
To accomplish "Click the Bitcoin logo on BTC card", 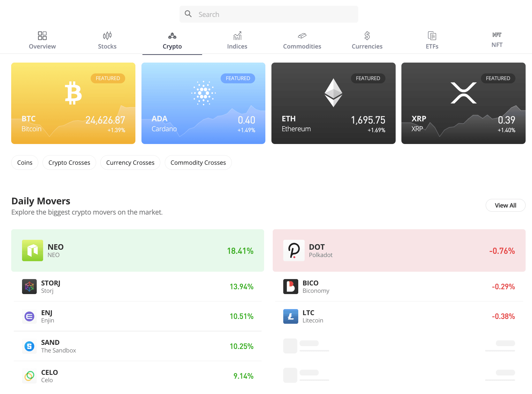I will point(73,93).
